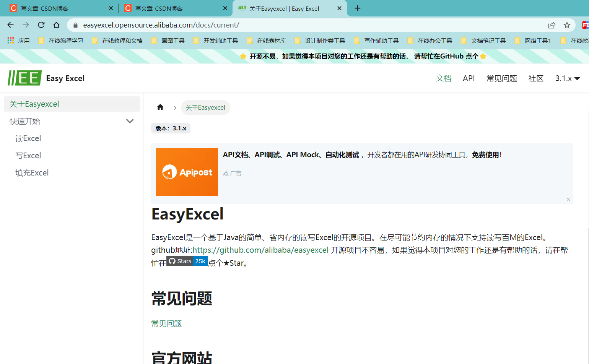
Task: Open the API navigation item
Action: click(x=469, y=78)
